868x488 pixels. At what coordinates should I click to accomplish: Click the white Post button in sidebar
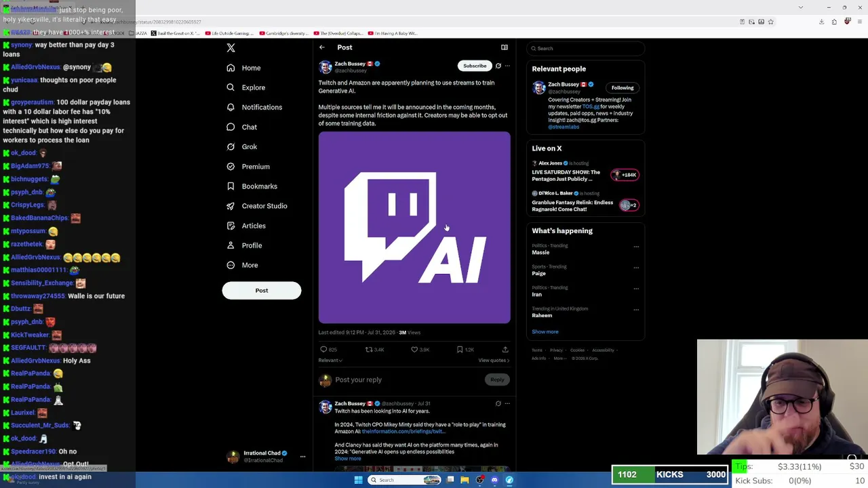click(261, 290)
